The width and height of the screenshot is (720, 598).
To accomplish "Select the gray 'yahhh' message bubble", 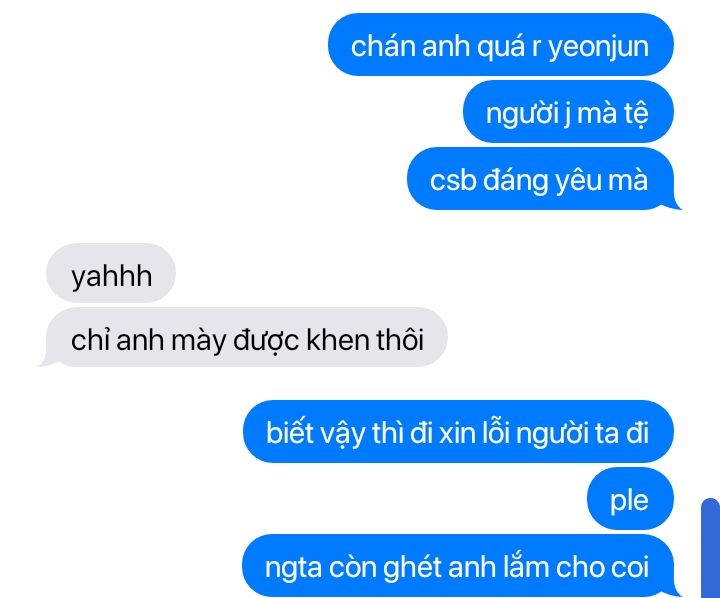I will (111, 273).
